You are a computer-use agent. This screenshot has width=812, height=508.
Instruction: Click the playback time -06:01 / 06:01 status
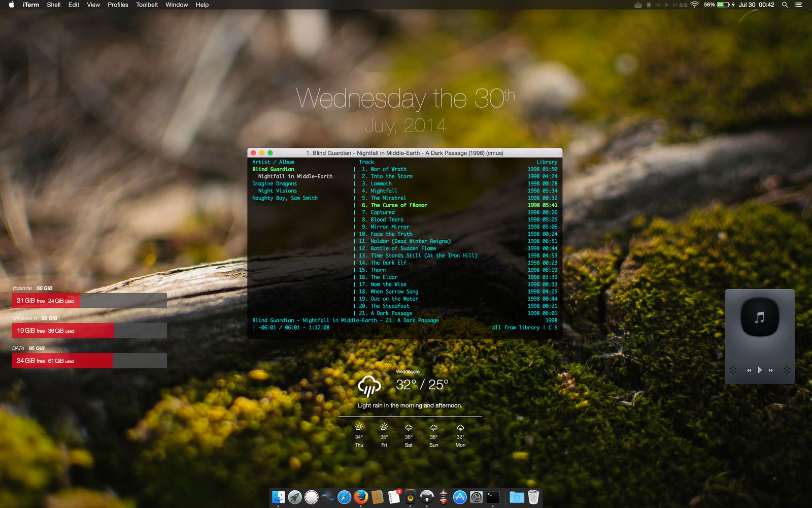tap(291, 328)
